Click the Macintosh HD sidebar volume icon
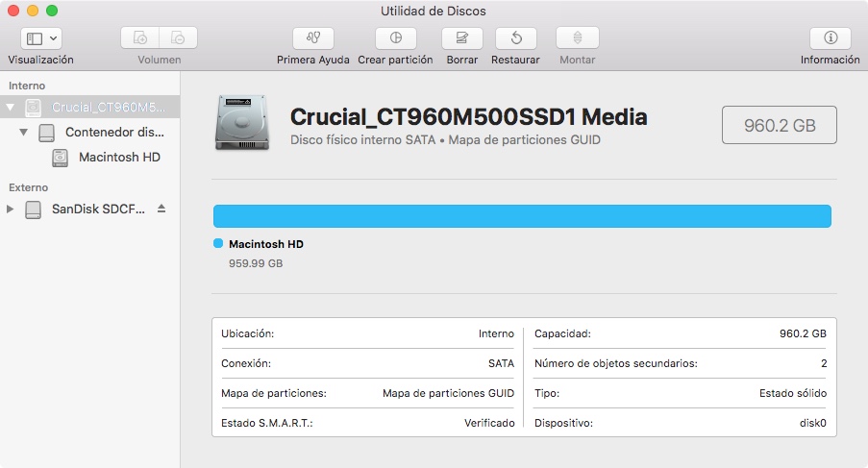 point(60,158)
